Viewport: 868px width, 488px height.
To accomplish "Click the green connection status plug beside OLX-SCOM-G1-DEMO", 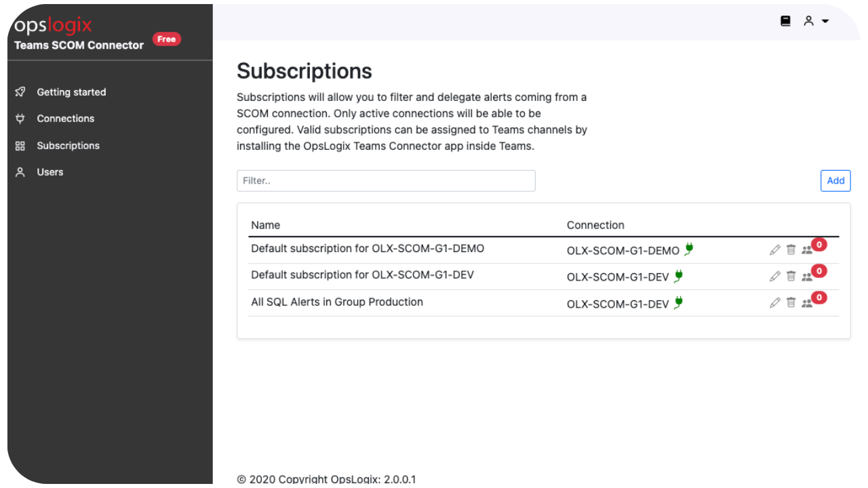I will pos(689,249).
